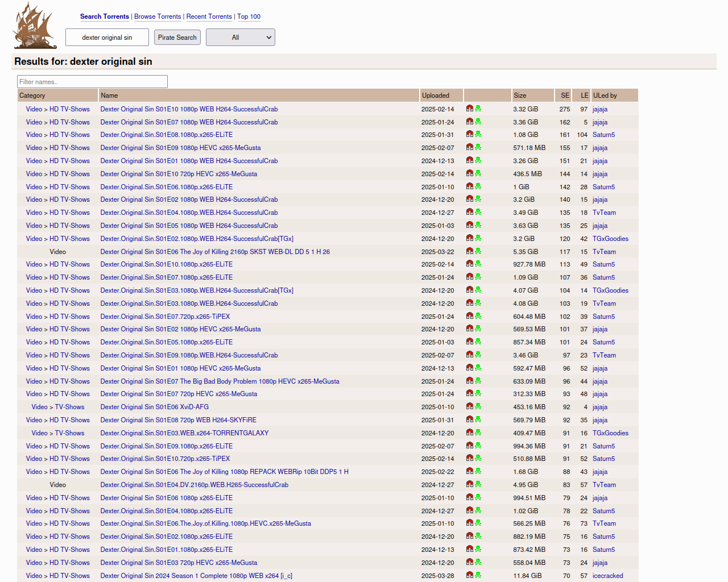Select seeders count 275
Viewport: 728px width, 582px height.
tap(565, 109)
